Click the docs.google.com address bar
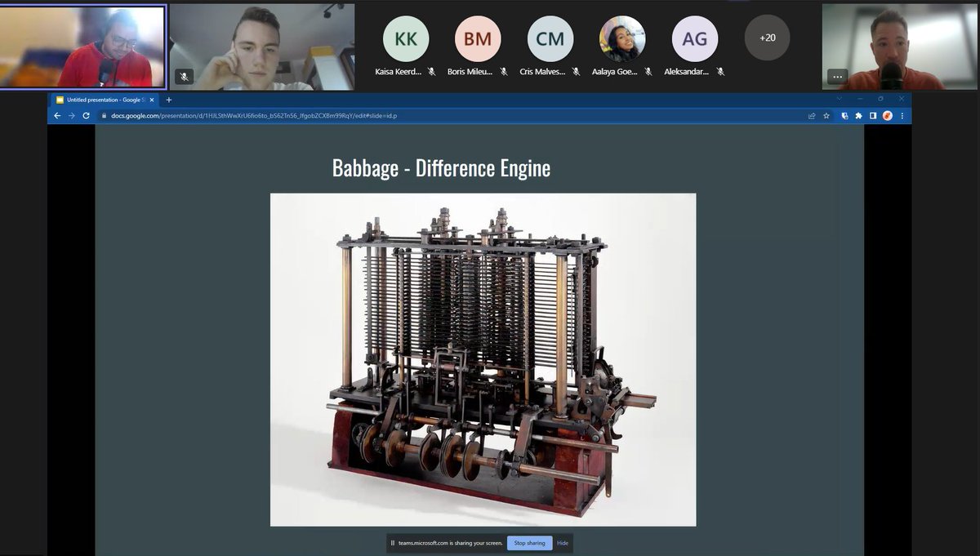The height and width of the screenshot is (556, 980). click(x=449, y=116)
